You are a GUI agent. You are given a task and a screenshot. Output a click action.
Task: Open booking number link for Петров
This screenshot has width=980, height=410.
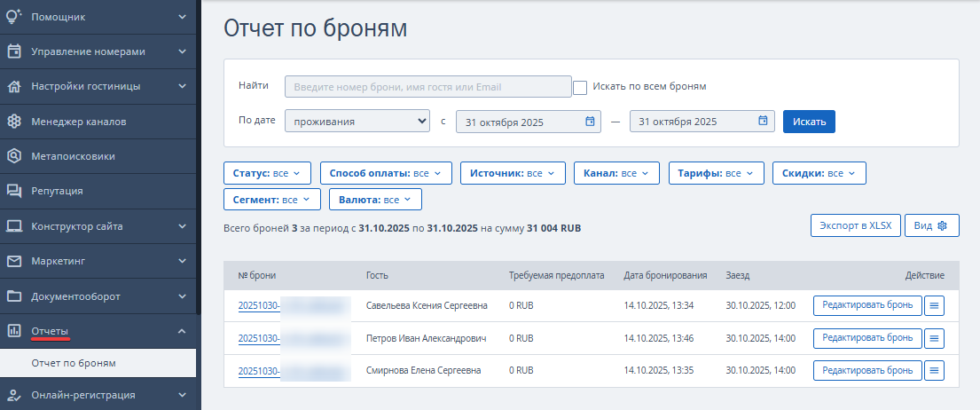(259, 338)
